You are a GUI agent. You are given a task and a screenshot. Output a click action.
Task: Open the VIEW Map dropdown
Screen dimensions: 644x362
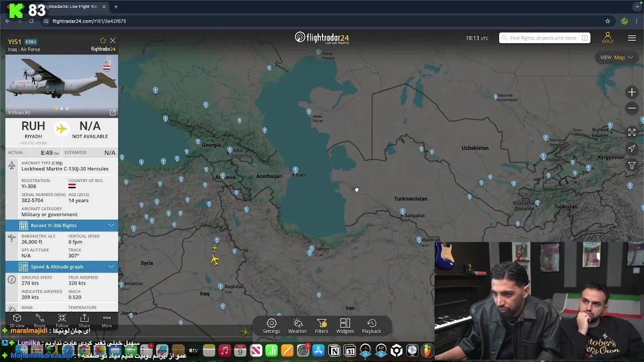point(616,57)
